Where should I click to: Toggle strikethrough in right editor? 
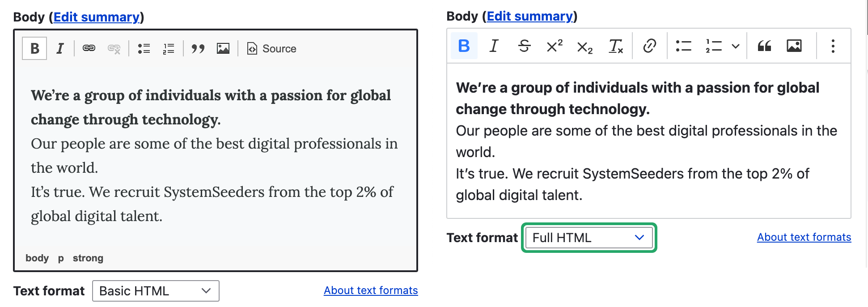coord(524,46)
